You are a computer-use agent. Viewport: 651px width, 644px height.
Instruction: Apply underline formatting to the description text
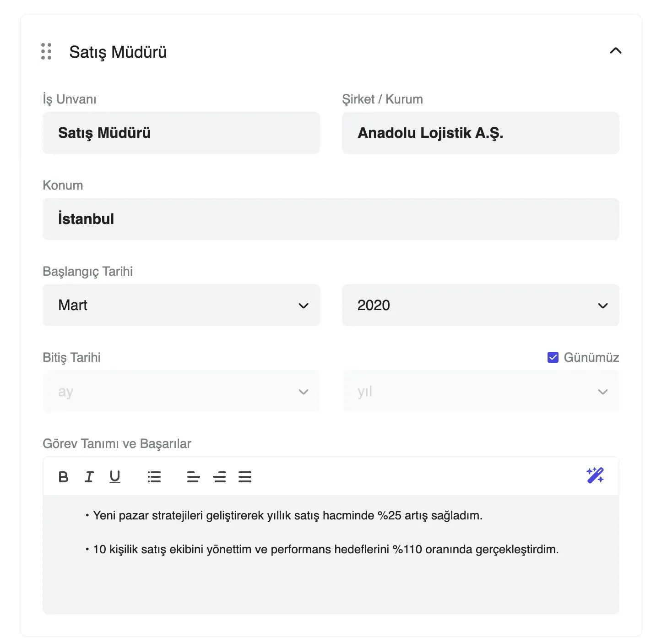(114, 476)
